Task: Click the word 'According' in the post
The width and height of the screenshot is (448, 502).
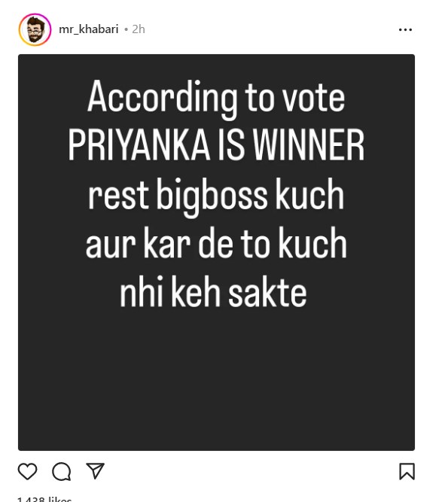Action: pos(163,97)
